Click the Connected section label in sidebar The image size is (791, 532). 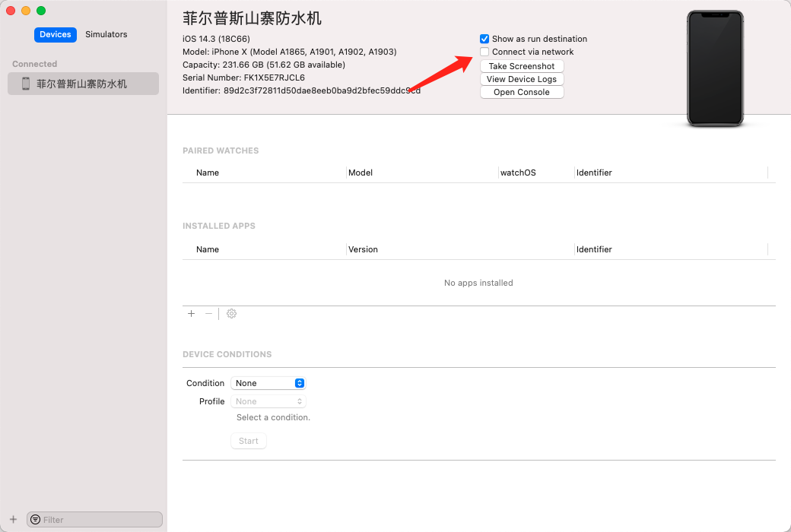click(34, 64)
